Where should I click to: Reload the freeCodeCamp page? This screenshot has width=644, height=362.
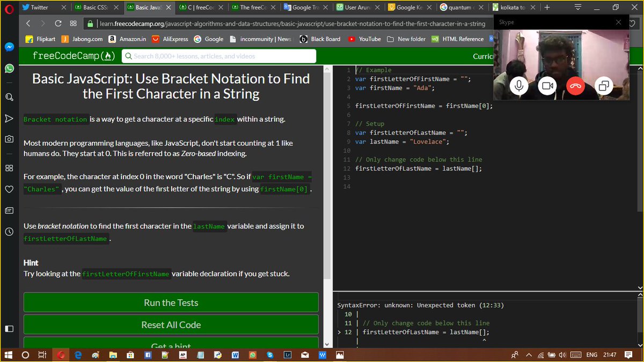58,24
